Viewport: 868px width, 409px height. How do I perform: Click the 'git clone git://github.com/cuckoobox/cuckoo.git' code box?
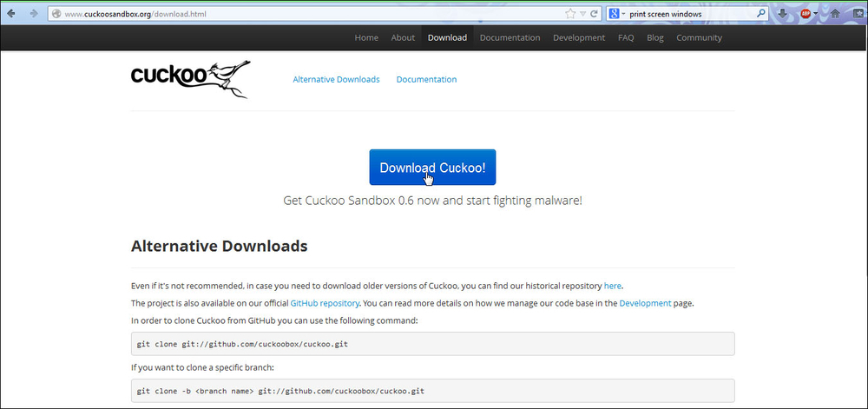433,344
